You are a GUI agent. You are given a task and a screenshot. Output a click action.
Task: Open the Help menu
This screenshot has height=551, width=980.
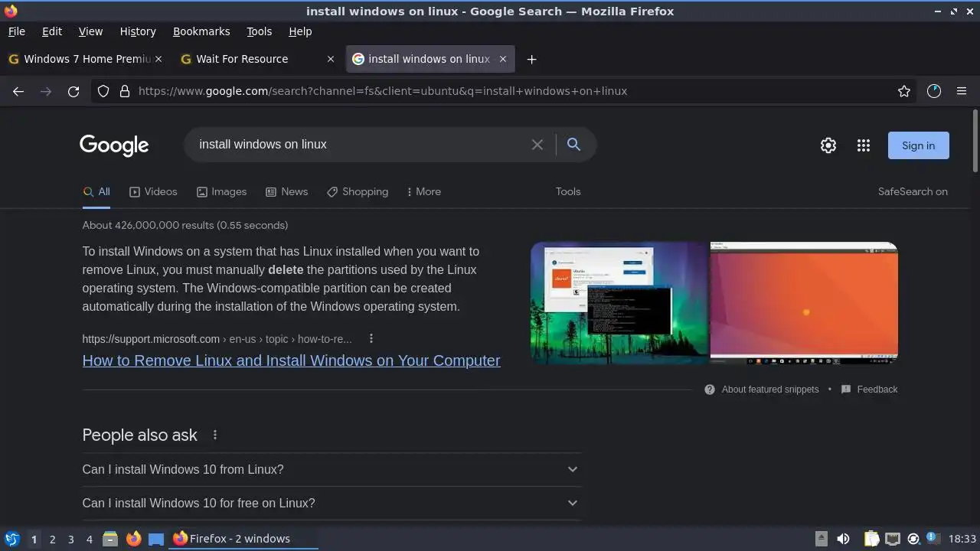(x=300, y=31)
